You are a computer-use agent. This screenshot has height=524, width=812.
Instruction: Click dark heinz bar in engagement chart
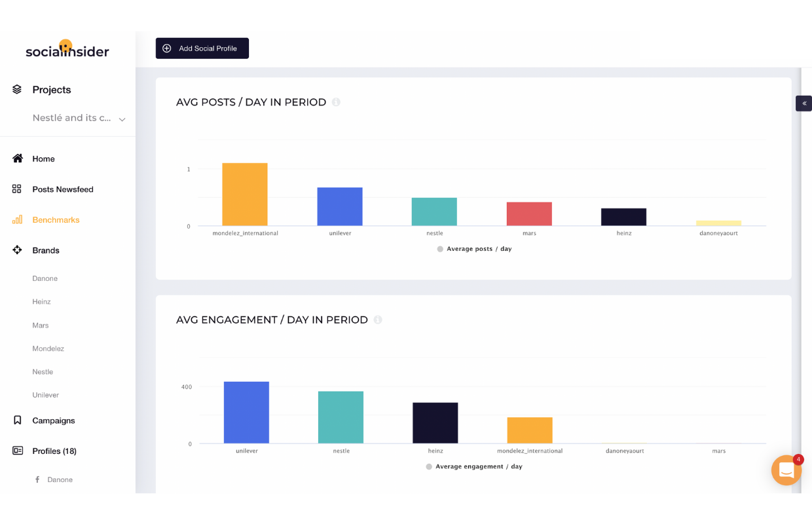[435, 423]
